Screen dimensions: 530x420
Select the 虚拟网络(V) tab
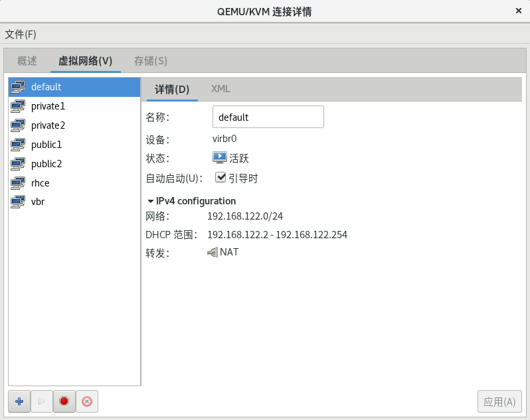point(85,61)
